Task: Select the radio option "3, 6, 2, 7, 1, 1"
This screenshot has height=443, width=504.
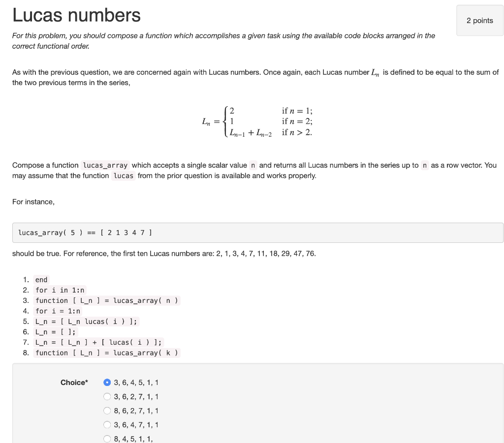Action: (107, 396)
